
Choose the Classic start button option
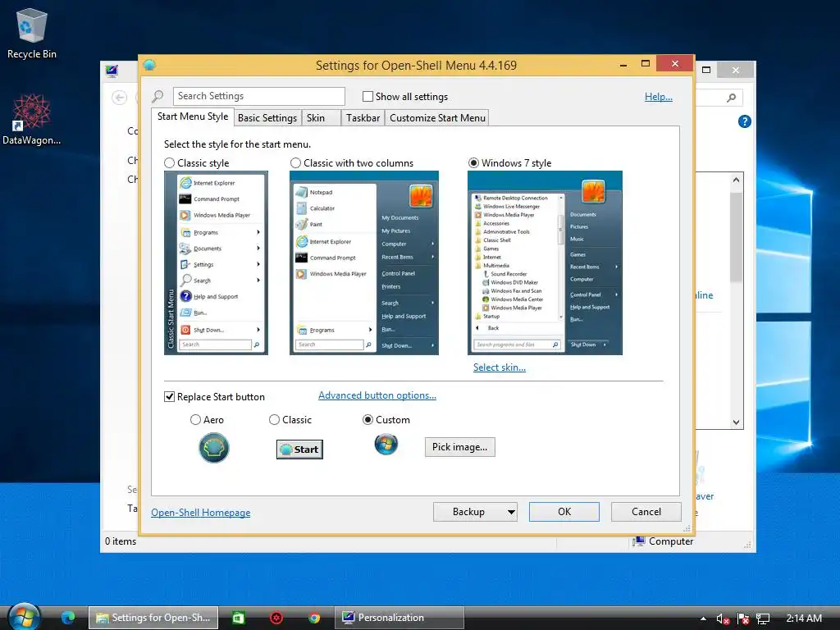pyautogui.click(x=274, y=419)
